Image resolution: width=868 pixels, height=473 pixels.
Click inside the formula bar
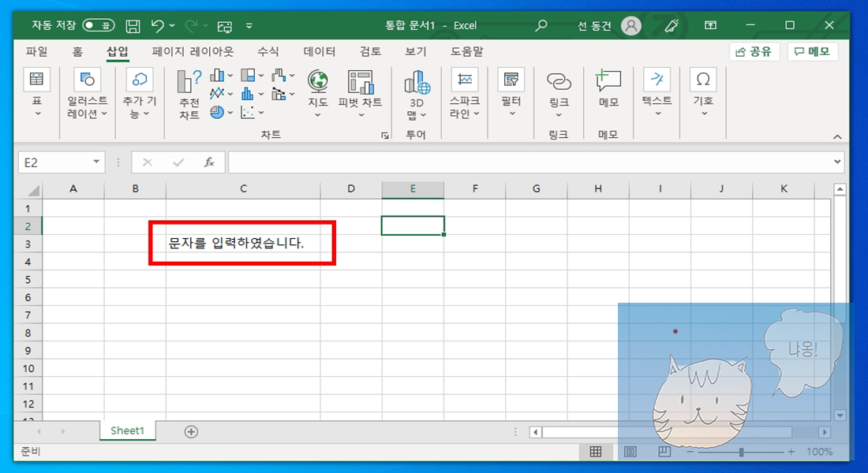coord(530,162)
